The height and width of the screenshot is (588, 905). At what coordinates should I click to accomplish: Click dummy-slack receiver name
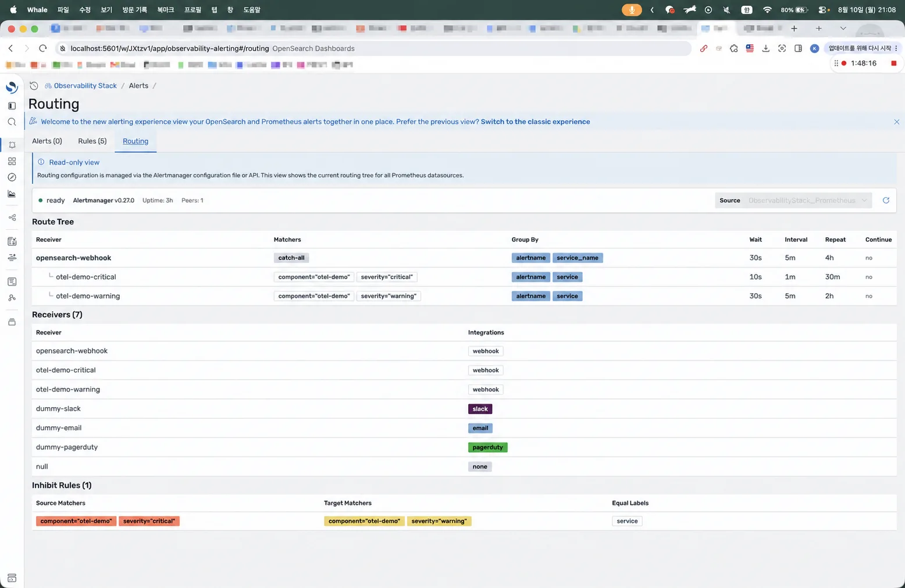coord(58,409)
